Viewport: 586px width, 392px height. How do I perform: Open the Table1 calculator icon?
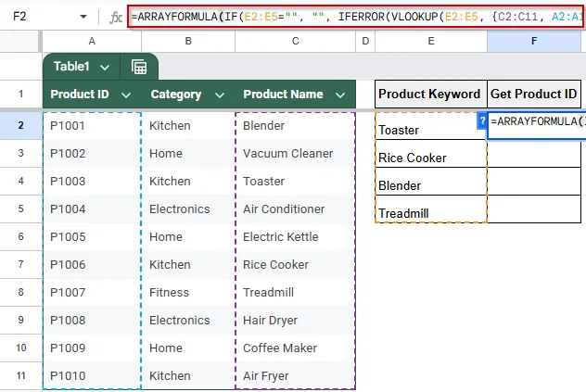(139, 68)
